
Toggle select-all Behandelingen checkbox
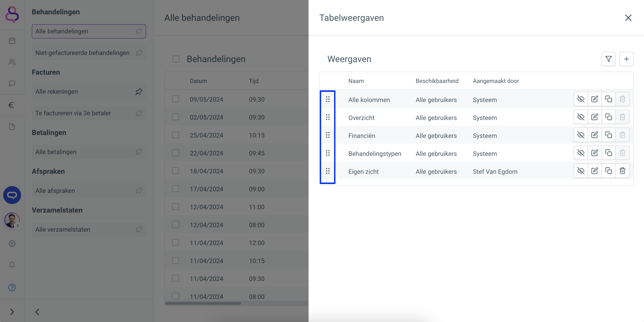(x=176, y=59)
